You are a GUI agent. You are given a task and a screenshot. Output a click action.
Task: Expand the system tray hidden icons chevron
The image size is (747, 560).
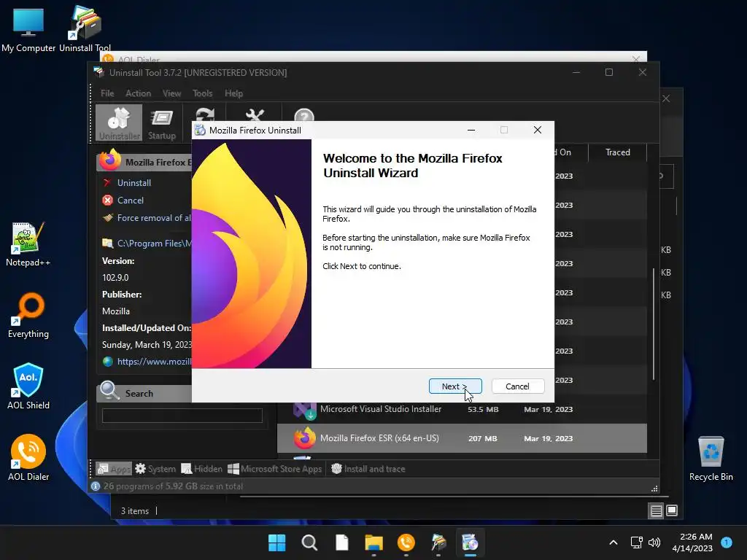click(614, 542)
